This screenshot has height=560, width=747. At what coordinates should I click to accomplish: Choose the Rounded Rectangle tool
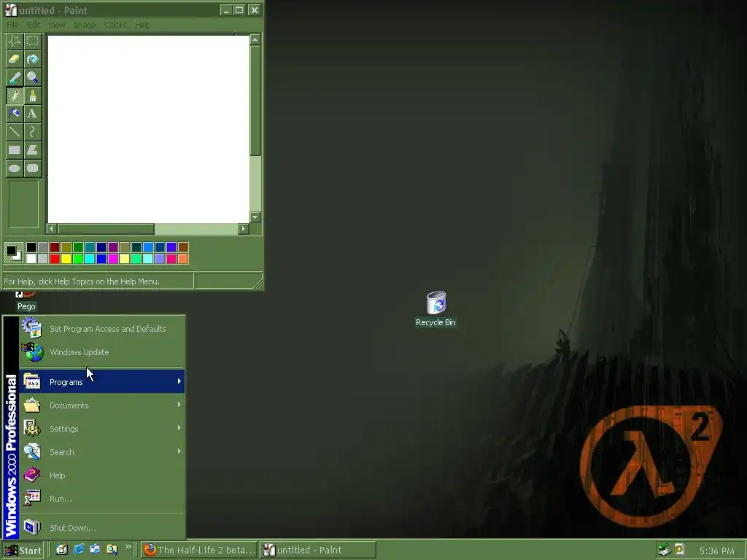32,168
